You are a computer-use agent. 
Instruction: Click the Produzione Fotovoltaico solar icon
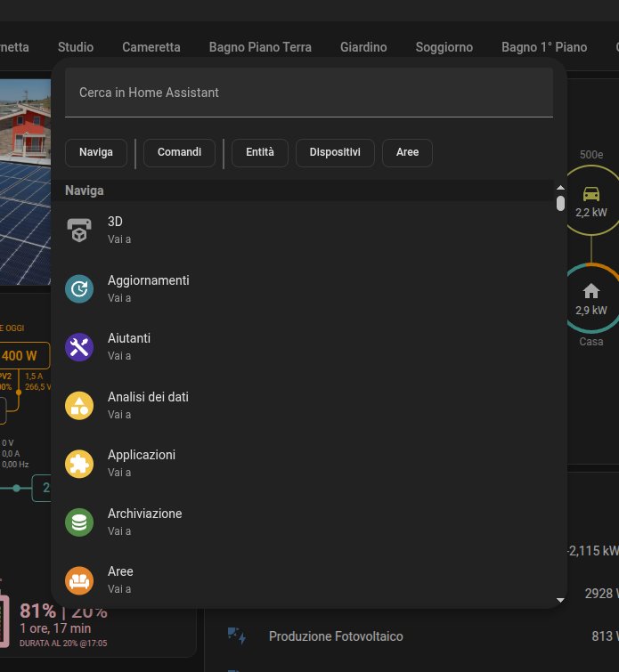point(236,636)
